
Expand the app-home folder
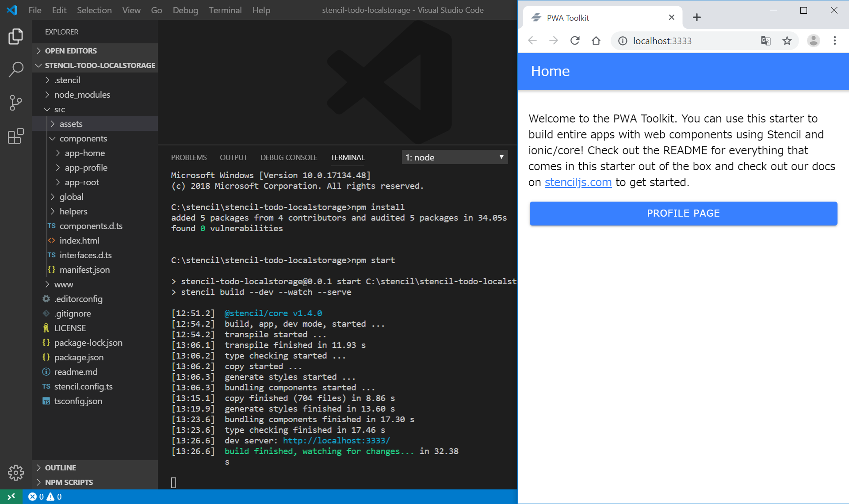[x=95, y=153]
